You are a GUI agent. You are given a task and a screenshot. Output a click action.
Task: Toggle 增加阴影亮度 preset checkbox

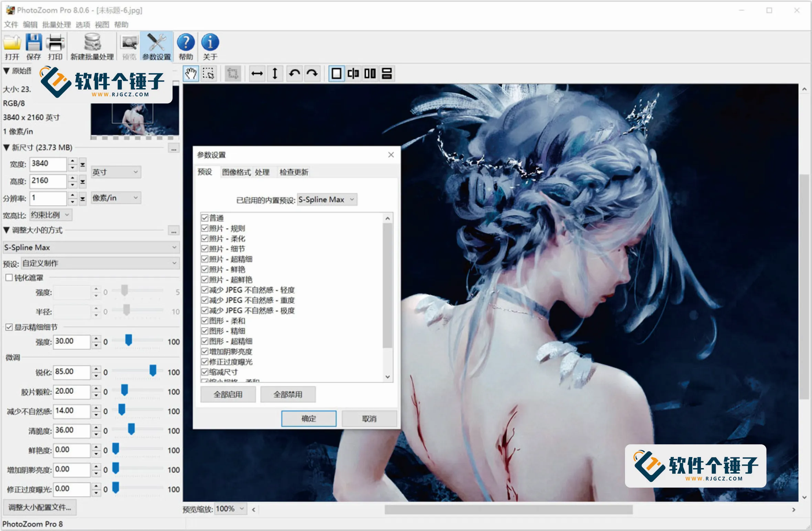(205, 351)
